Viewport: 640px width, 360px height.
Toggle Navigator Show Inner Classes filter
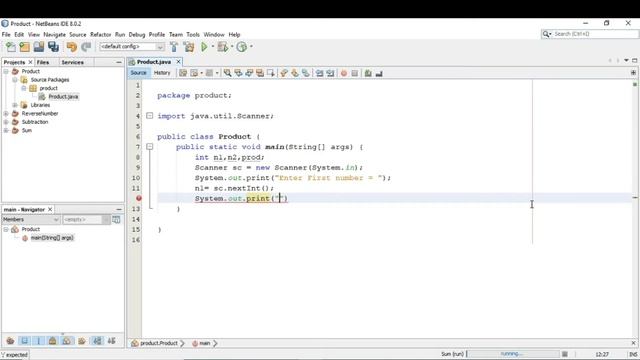(x=67, y=341)
